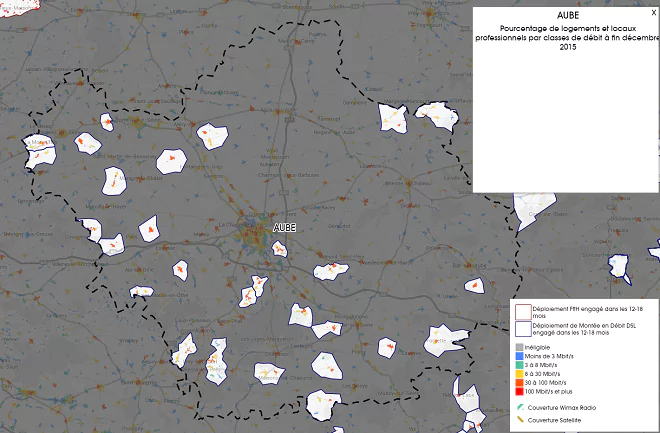Click the Couverture Wimax Radio legend icon
The image size is (660, 433).
520,407
